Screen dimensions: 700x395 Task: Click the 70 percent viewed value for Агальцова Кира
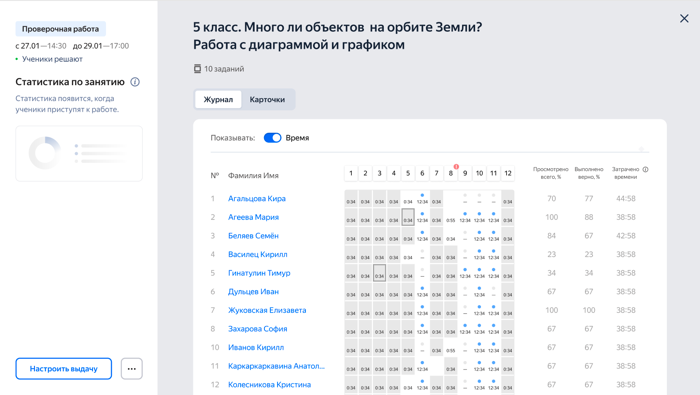point(552,199)
